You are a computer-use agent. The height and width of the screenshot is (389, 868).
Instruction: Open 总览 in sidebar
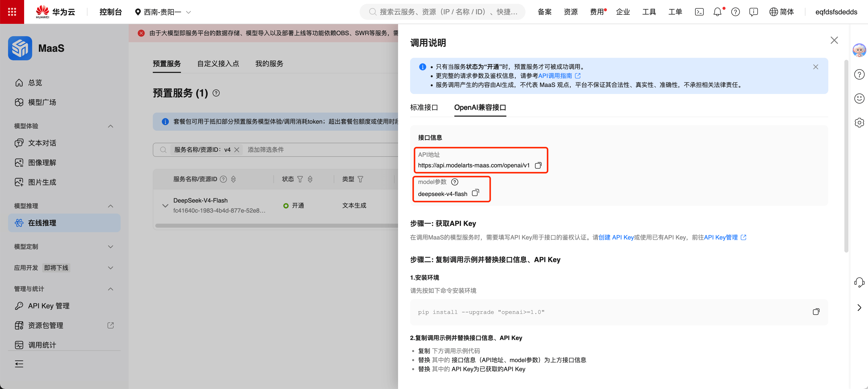point(64,83)
